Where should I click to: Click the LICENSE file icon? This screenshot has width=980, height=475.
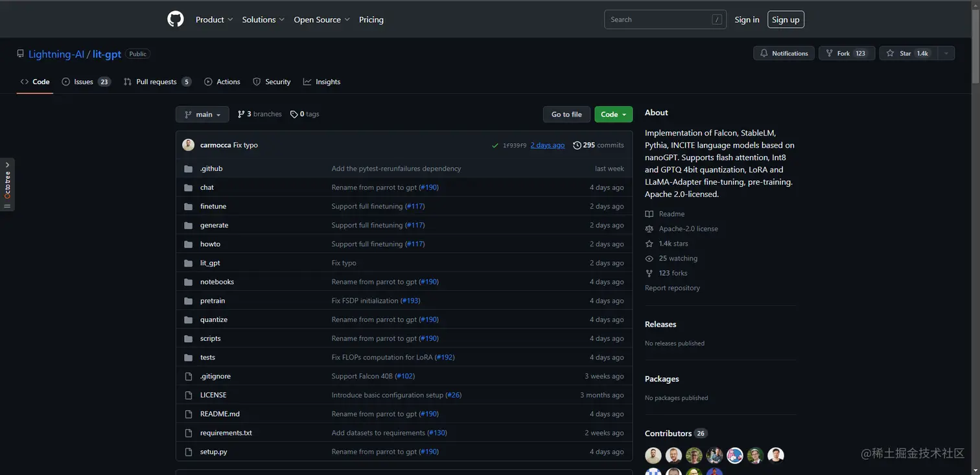(x=189, y=395)
